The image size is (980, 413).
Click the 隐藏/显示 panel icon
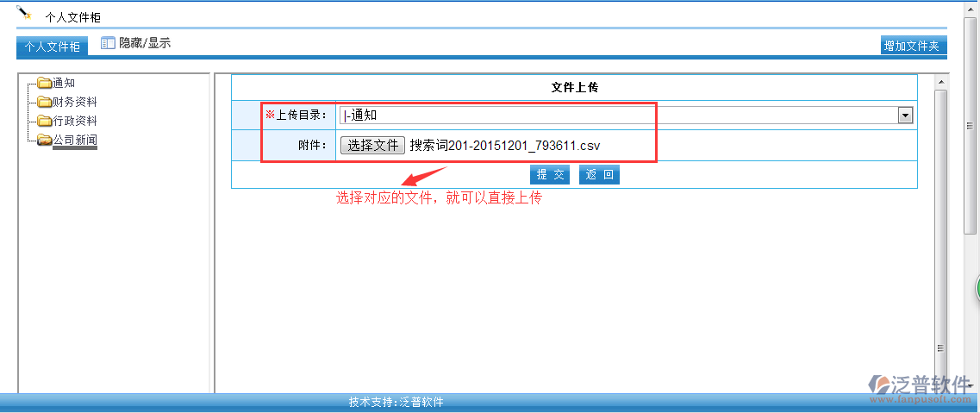point(108,43)
